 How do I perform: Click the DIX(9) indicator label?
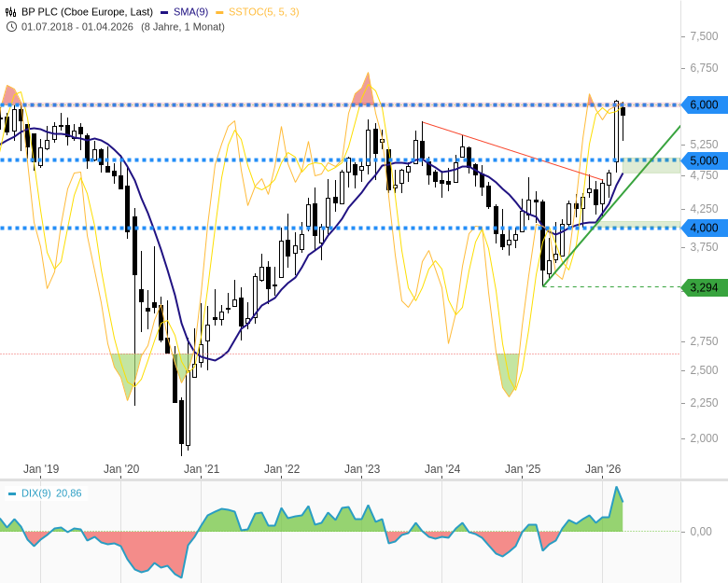35,493
